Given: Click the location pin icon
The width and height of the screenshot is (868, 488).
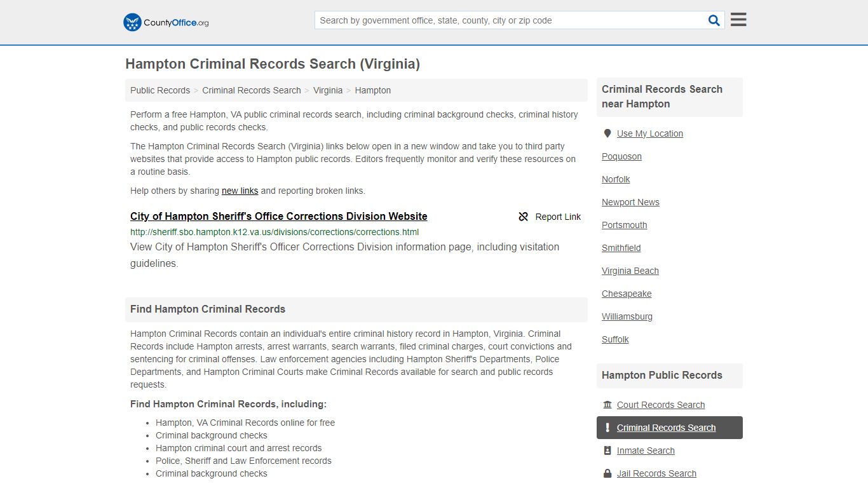Looking at the screenshot, I should pos(607,133).
